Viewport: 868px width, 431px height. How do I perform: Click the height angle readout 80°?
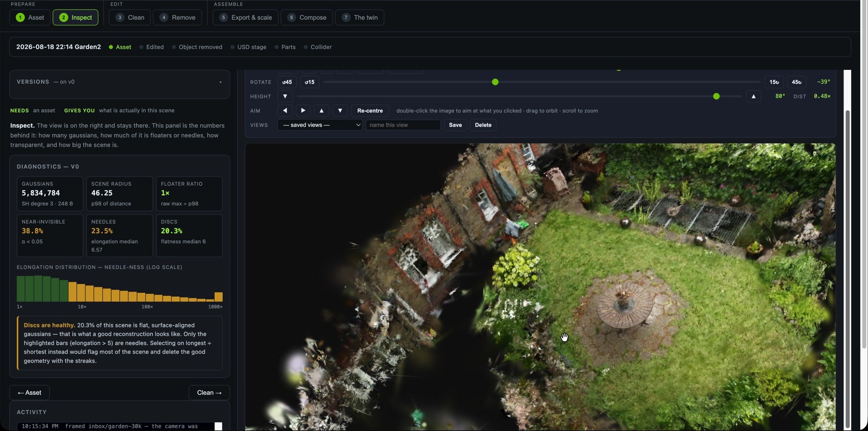[780, 97]
